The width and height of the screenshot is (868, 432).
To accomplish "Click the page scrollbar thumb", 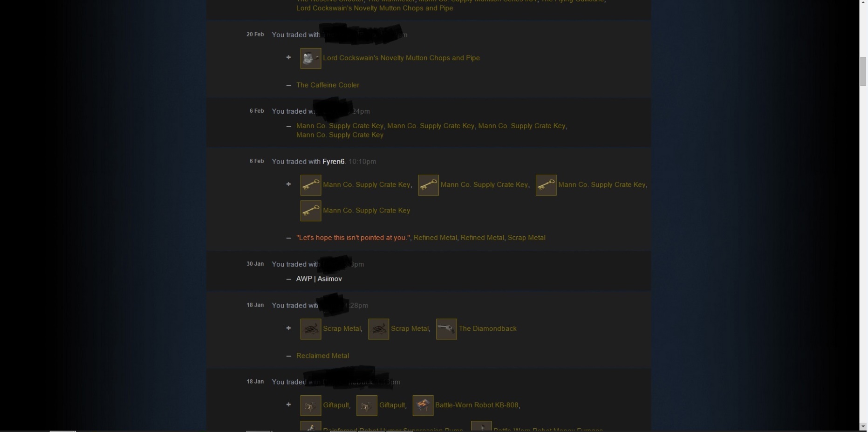I will point(863,71).
